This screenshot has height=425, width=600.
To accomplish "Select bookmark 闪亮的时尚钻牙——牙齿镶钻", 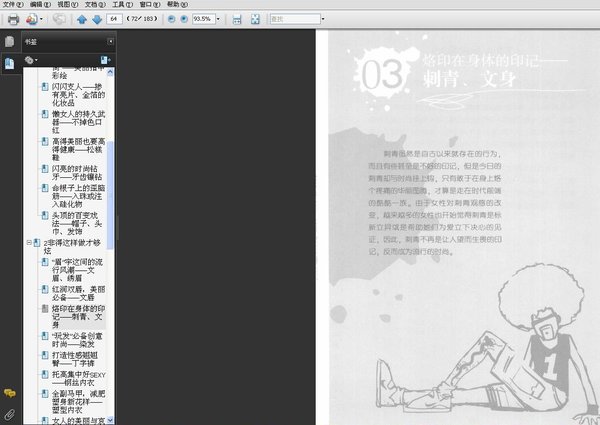I will 77,173.
